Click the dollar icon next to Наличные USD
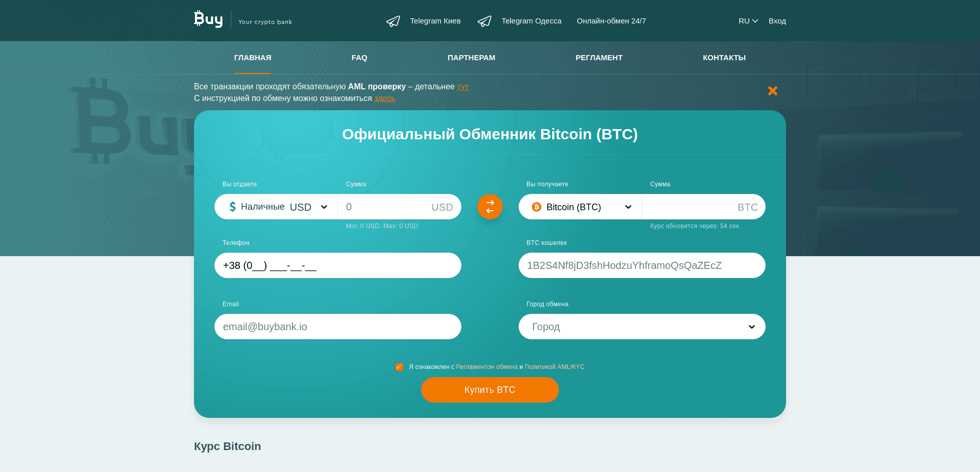Image resolution: width=980 pixels, height=472 pixels. pyautogui.click(x=233, y=207)
